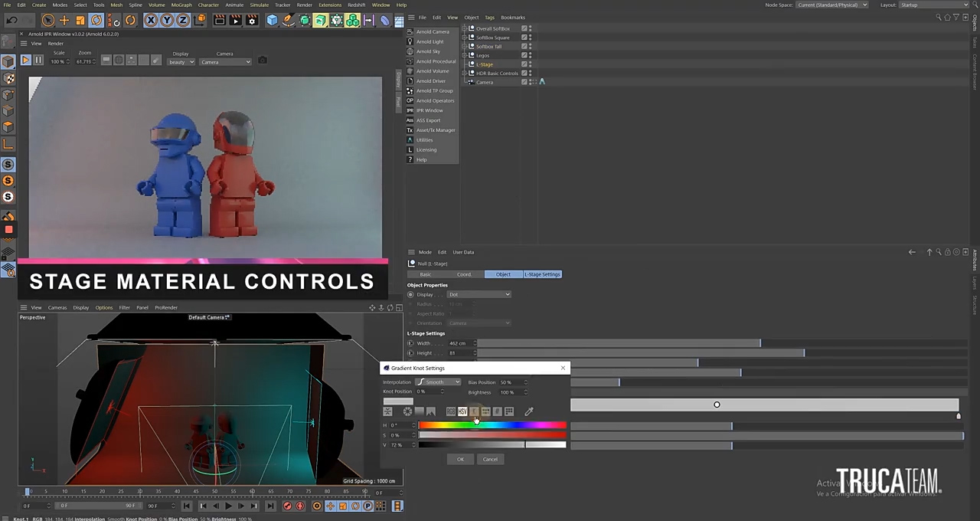Click the hue rainbow slider
The height and width of the screenshot is (521, 980).
click(x=492, y=425)
